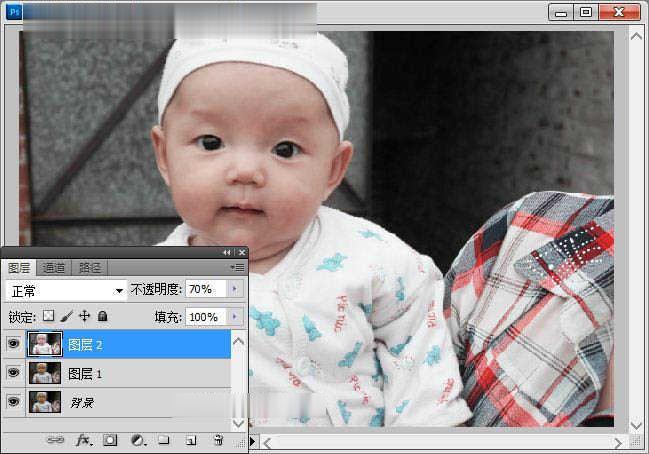649x454 pixels.
Task: Maximize the document window
Action: [586, 12]
